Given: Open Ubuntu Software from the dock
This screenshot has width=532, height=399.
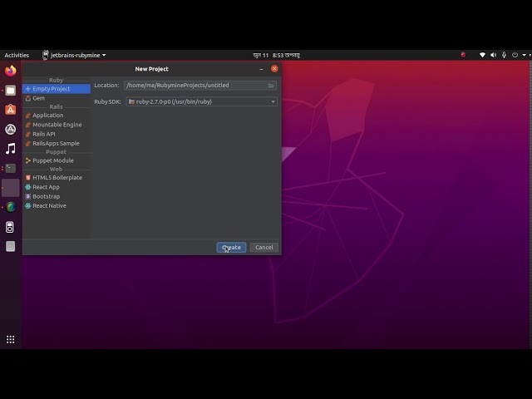Looking at the screenshot, I should click(11, 110).
